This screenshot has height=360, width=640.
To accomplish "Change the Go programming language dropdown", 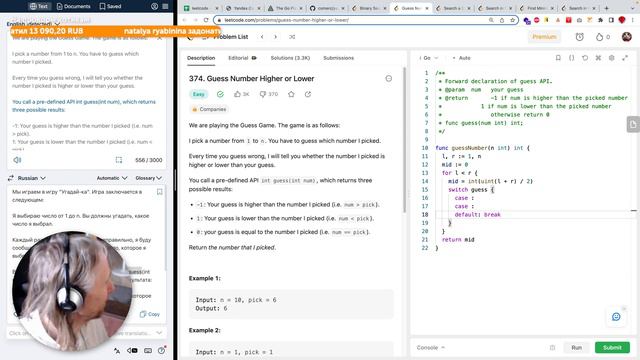I will pos(429,58).
